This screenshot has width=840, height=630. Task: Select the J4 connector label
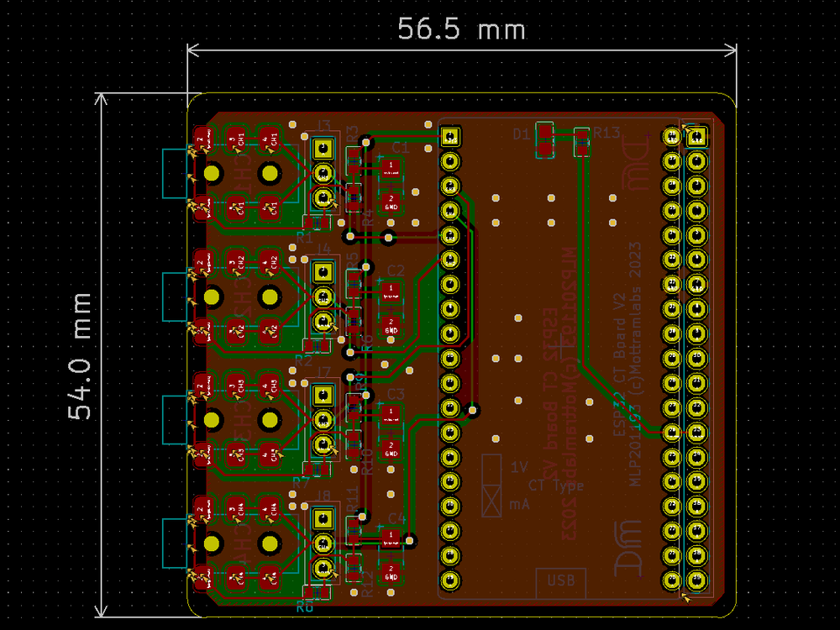(324, 249)
